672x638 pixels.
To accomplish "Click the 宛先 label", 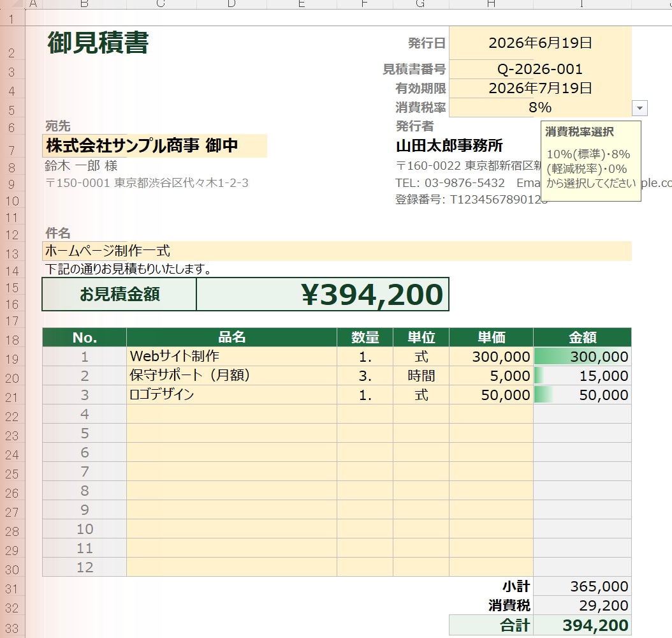I will (x=58, y=126).
